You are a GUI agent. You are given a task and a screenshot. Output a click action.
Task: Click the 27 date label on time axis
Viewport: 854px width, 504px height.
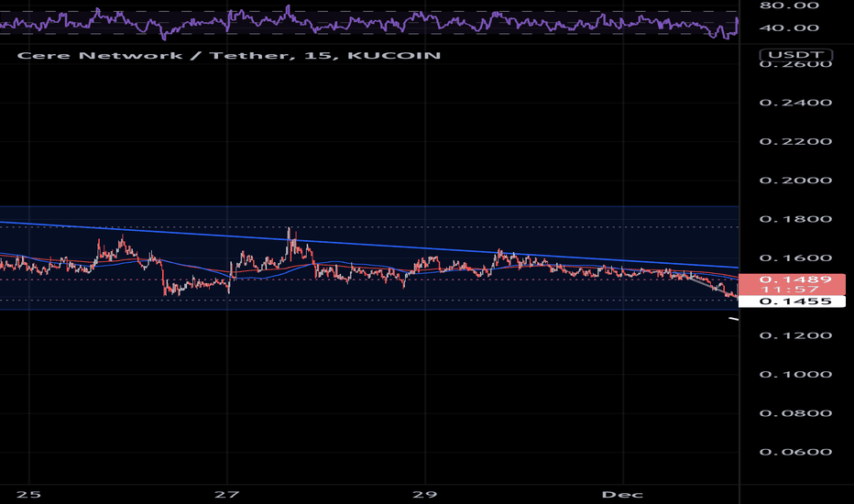[226, 495]
